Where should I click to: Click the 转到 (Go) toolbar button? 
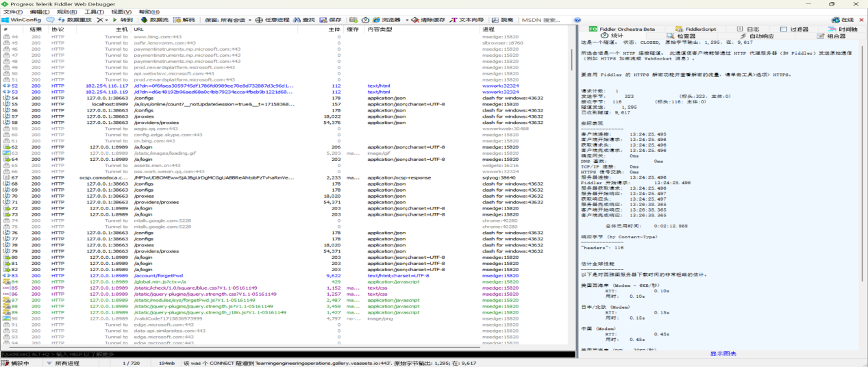click(123, 20)
